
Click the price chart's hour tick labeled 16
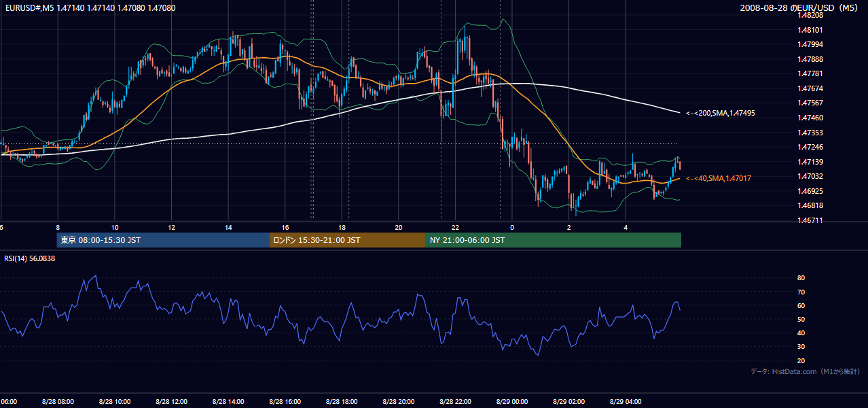point(285,227)
